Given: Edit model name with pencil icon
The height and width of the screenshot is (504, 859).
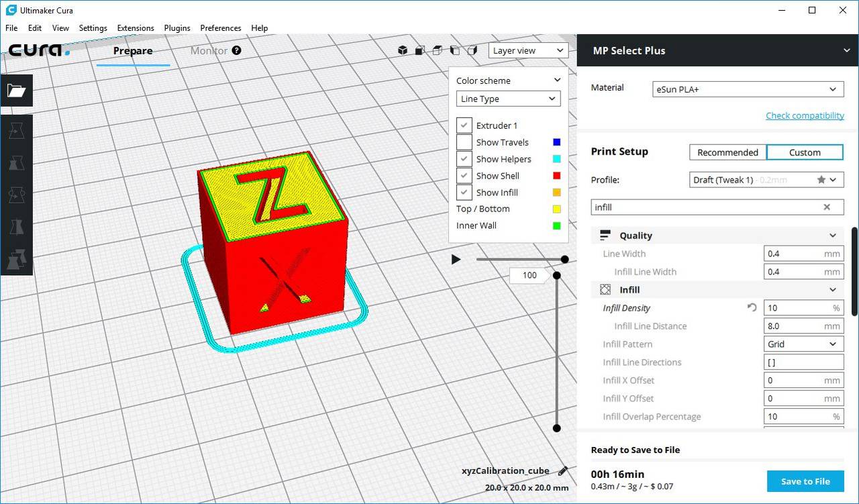Looking at the screenshot, I should pos(562,471).
